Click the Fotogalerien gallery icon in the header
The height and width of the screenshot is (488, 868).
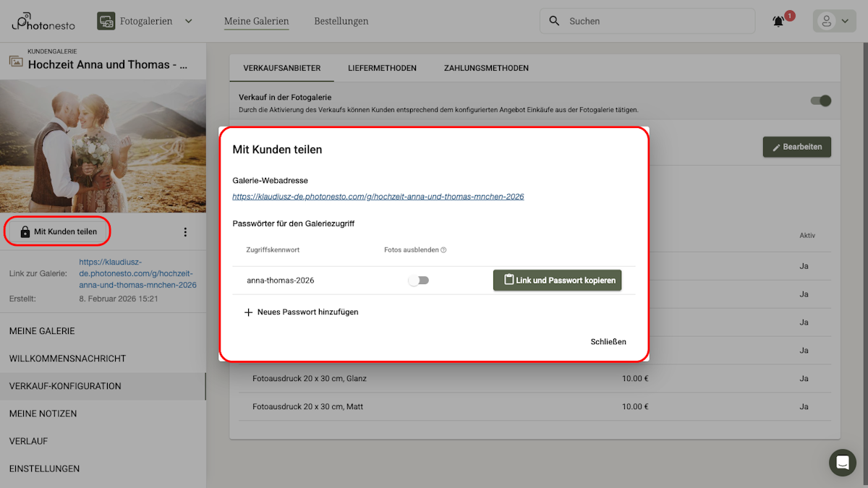point(106,21)
